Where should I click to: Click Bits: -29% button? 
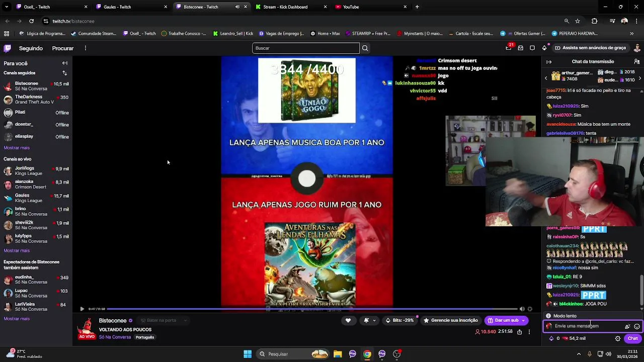(399, 320)
